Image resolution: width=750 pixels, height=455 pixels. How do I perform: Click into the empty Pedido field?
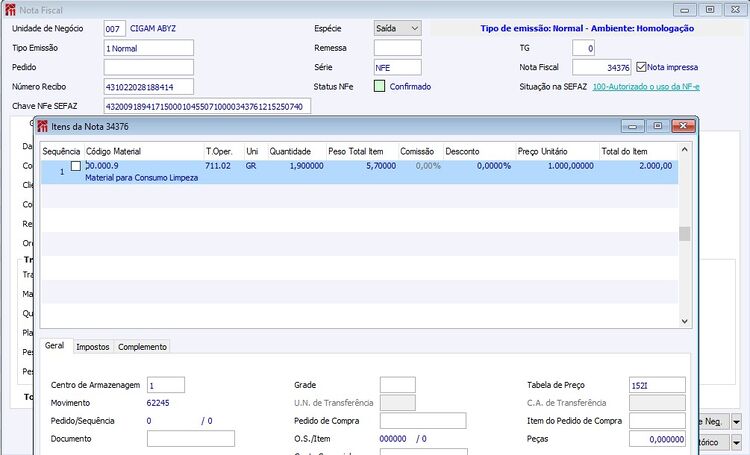click(149, 67)
